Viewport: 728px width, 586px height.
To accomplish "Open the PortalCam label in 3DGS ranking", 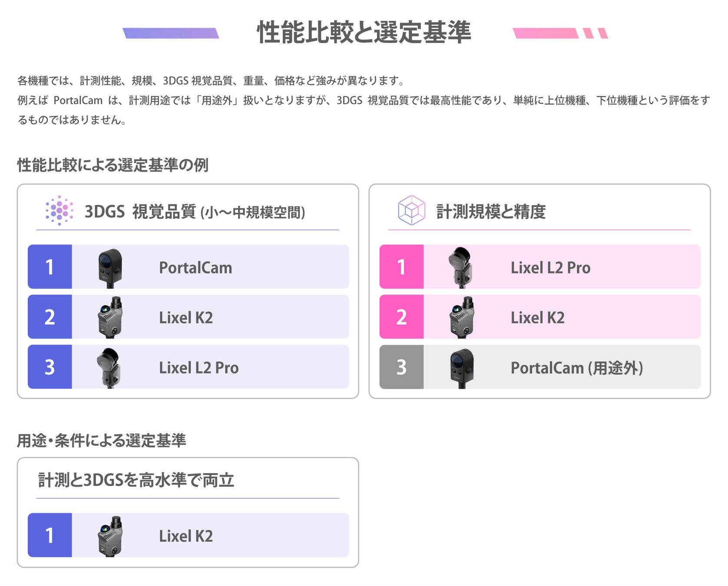I will 195,268.
